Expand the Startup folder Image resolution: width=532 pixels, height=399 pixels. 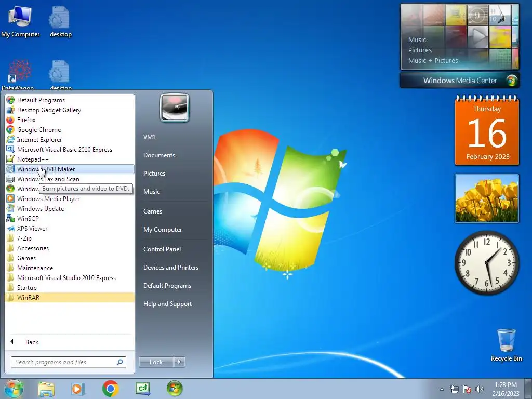(x=70, y=287)
